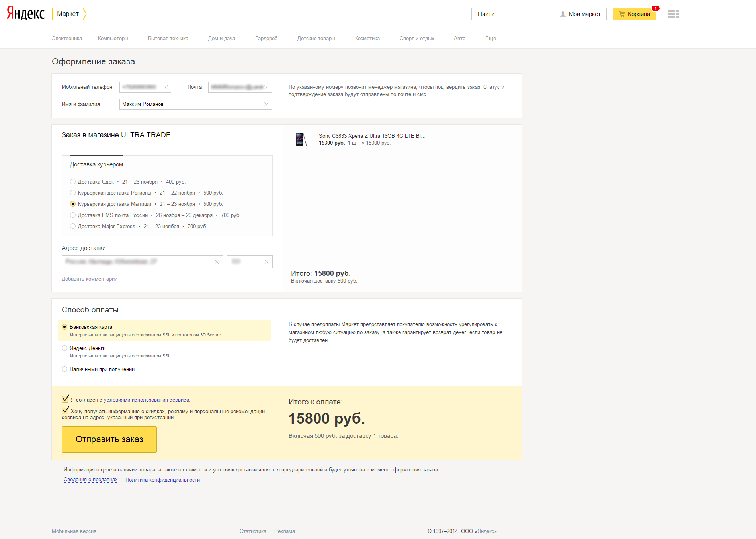Click the Маркет label tag

pyautogui.click(x=68, y=14)
